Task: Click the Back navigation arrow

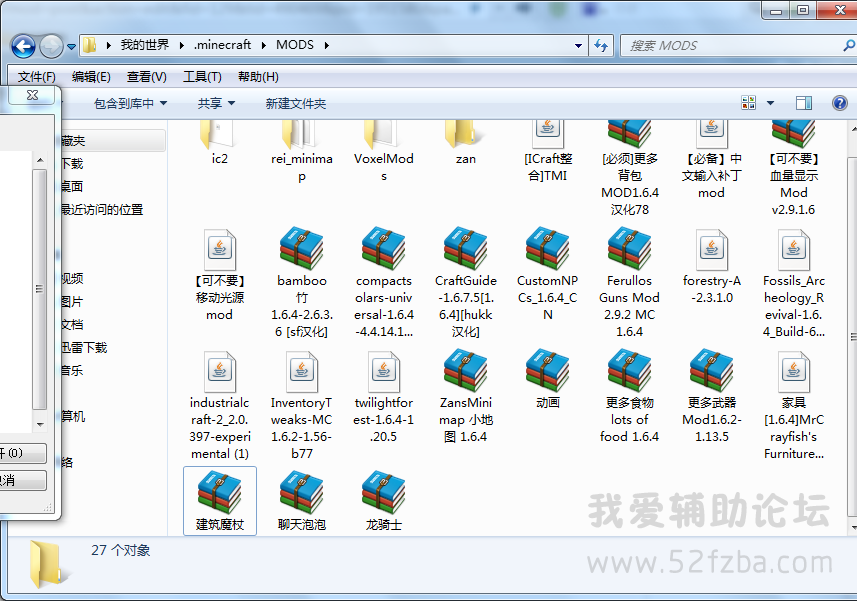Action: point(23,46)
